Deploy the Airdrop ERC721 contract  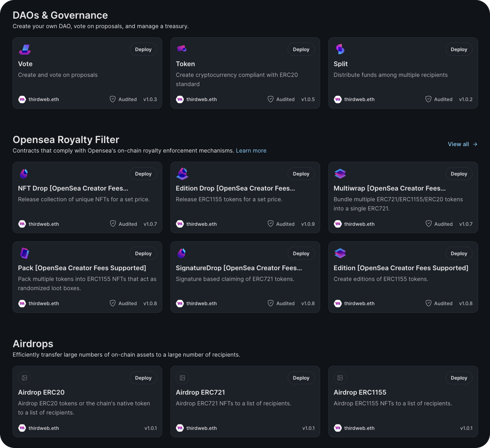(301, 378)
